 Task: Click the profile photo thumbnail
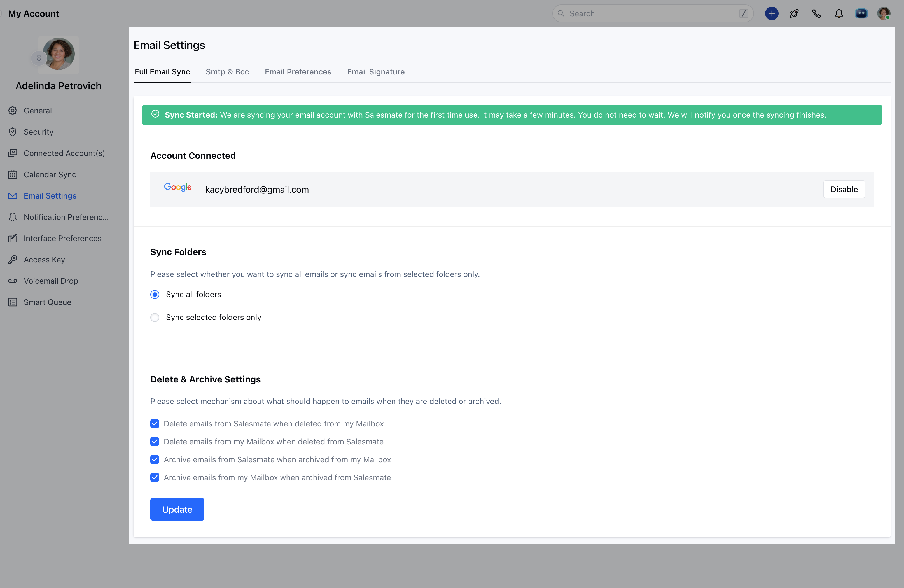[x=59, y=54]
